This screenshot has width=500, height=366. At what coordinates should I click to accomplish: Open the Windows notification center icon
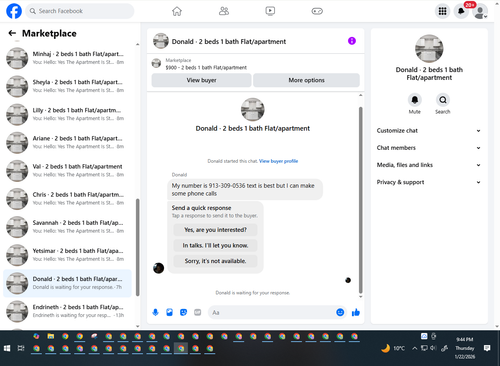pyautogui.click(x=487, y=348)
